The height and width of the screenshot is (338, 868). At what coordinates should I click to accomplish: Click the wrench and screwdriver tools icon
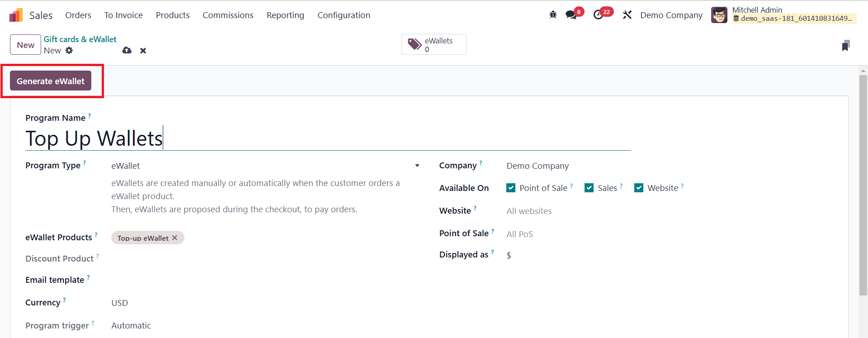click(x=627, y=15)
